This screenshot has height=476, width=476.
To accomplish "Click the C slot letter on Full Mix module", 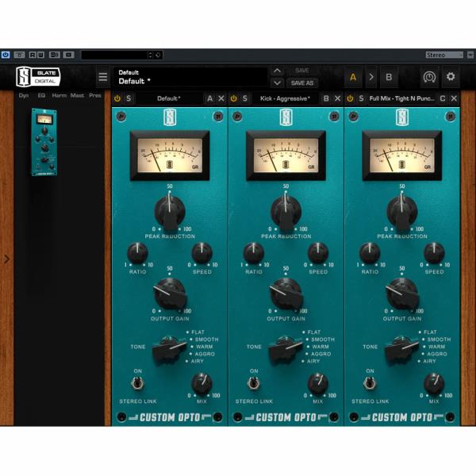I will [443, 98].
